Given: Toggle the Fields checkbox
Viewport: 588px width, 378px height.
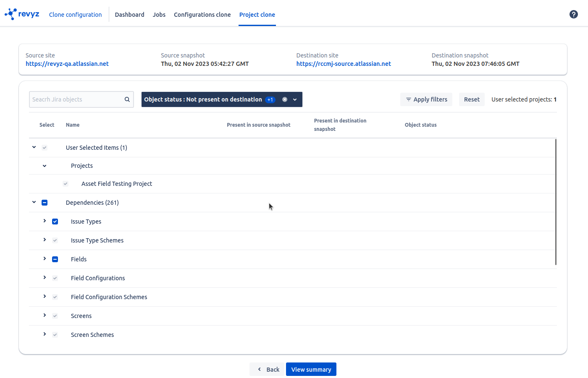Looking at the screenshot, I should pos(55,259).
